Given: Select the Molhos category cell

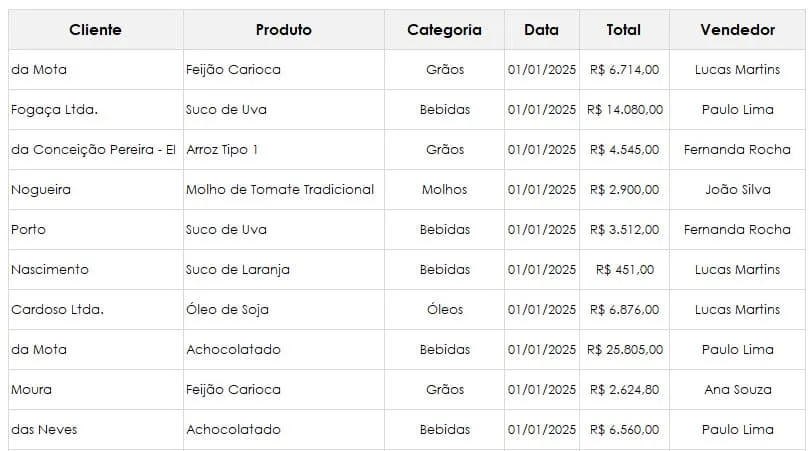Looking at the screenshot, I should coord(444,189).
